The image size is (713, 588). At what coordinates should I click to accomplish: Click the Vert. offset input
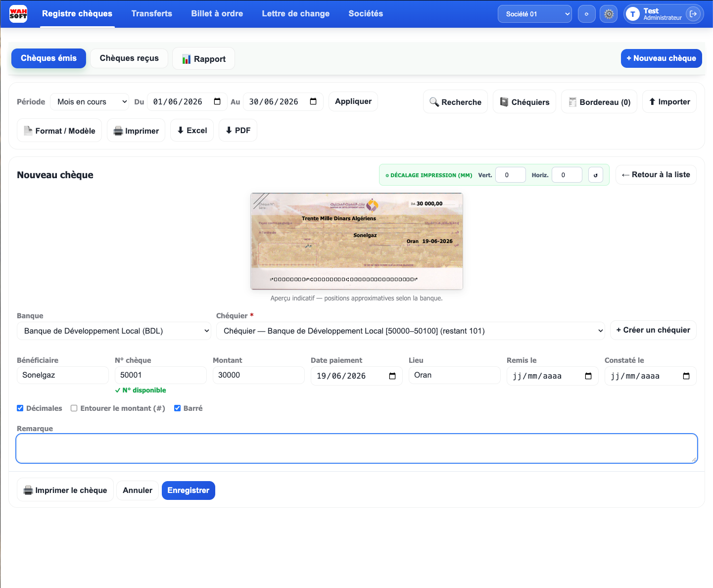click(511, 175)
